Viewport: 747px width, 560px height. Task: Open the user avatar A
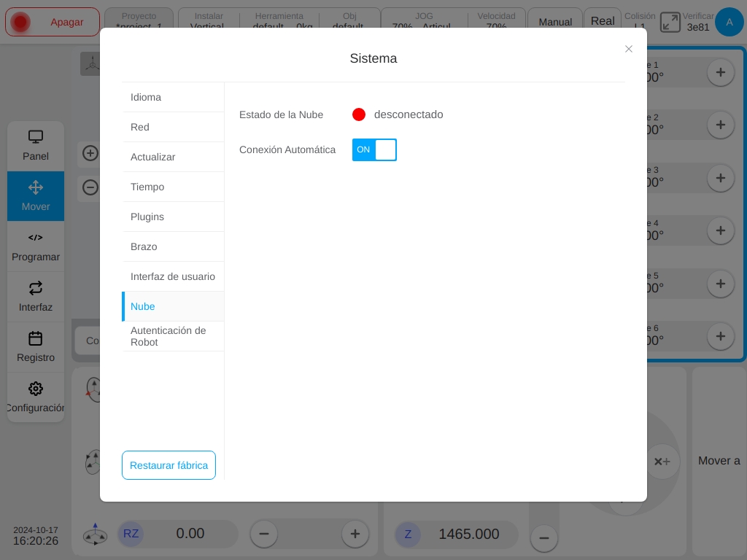(x=729, y=22)
